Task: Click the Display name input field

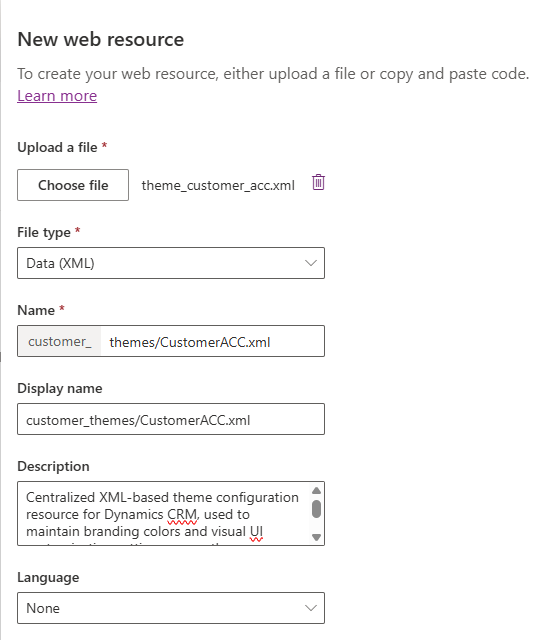Action: coord(171,419)
